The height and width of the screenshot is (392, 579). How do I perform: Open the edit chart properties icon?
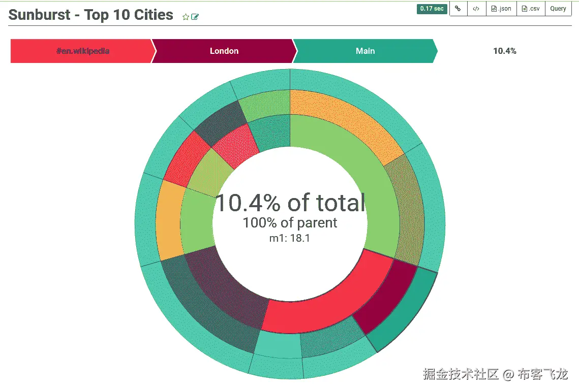(195, 17)
